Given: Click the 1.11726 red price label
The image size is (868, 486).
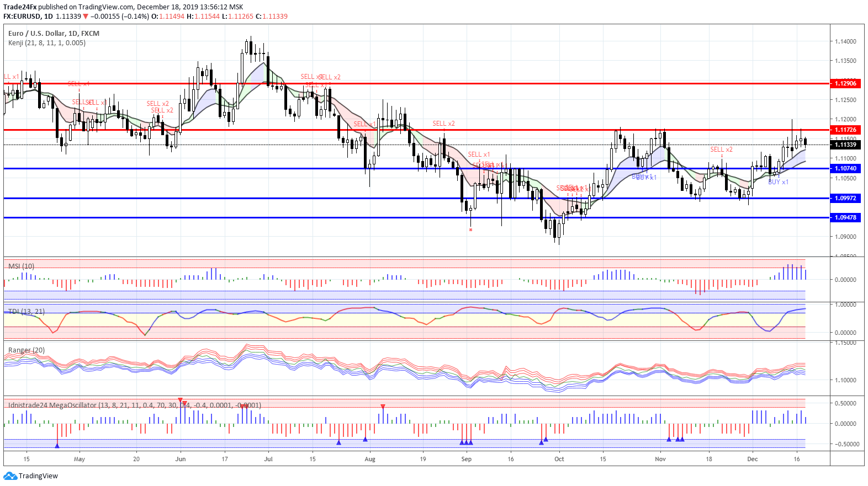Looking at the screenshot, I should tap(845, 130).
